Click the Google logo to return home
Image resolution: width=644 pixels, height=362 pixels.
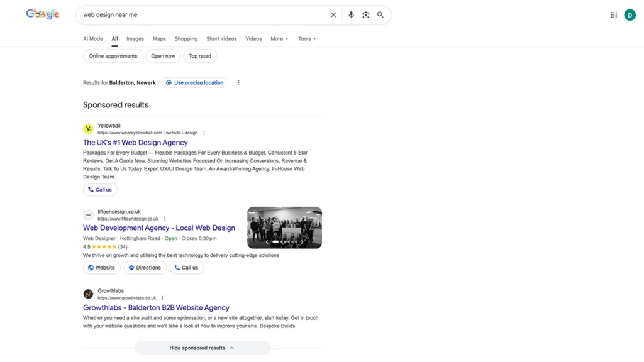[x=42, y=14]
